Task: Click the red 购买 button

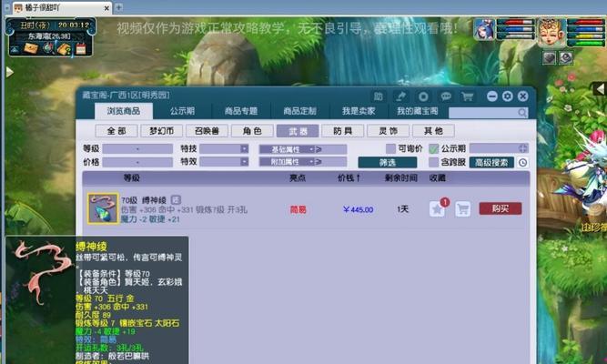Action: (501, 208)
